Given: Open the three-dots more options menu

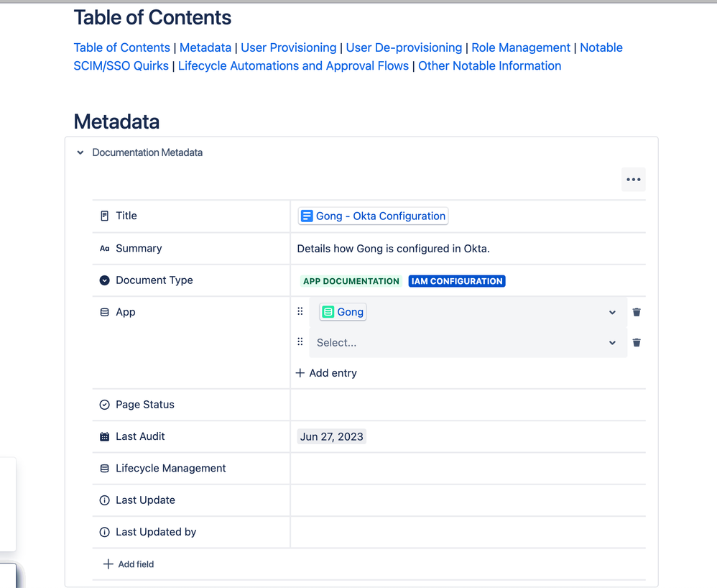Looking at the screenshot, I should (634, 180).
